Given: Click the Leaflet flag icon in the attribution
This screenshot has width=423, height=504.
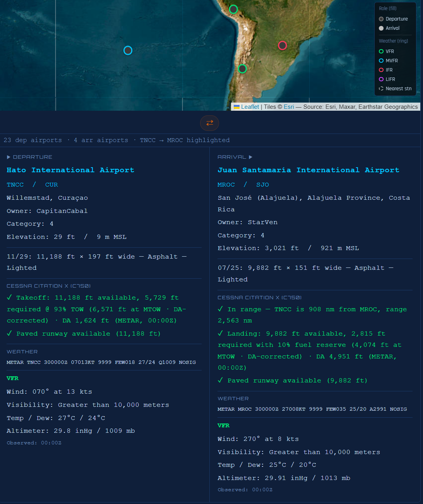Looking at the screenshot, I should 236,107.
